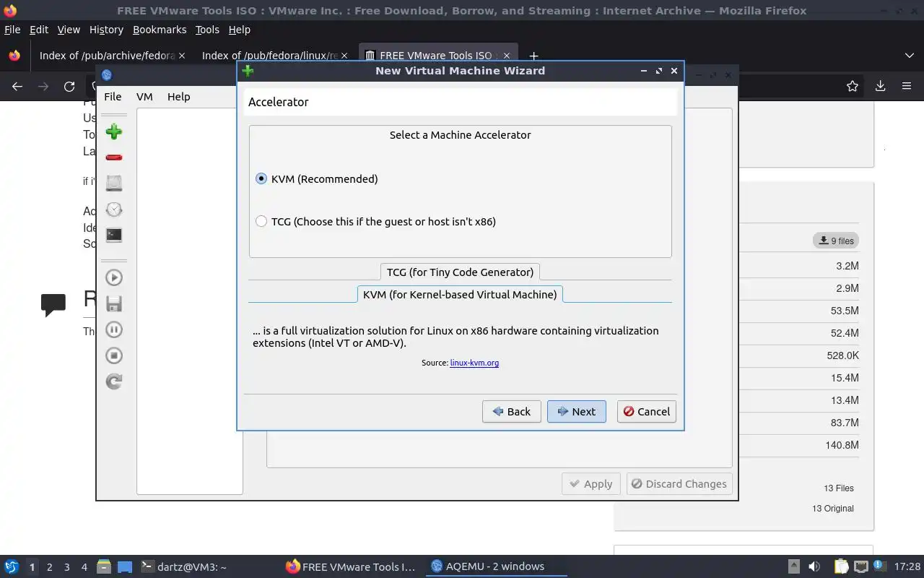Switch to FREE VMware Tools Firefox taskbar entry
This screenshot has width=924, height=578.
pyautogui.click(x=350, y=566)
